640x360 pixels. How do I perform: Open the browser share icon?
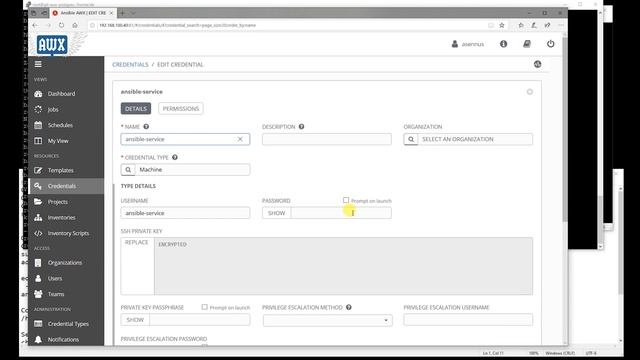(x=547, y=25)
